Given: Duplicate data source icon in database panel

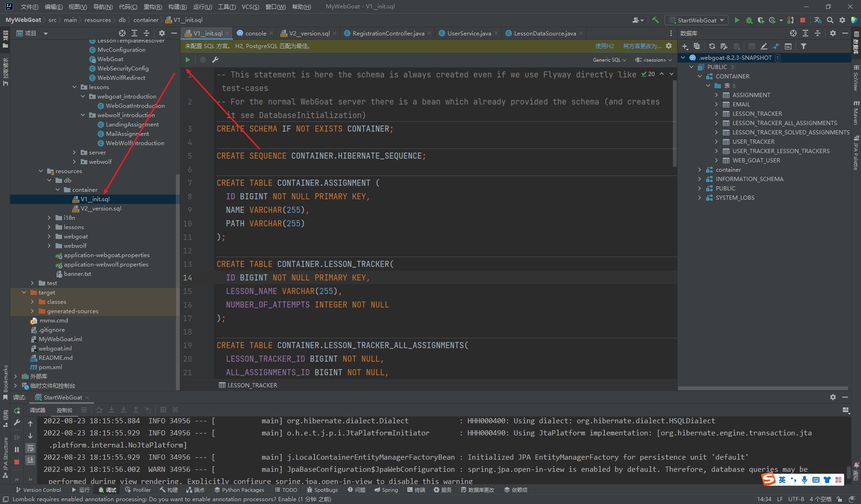Looking at the screenshot, I should [697, 46].
